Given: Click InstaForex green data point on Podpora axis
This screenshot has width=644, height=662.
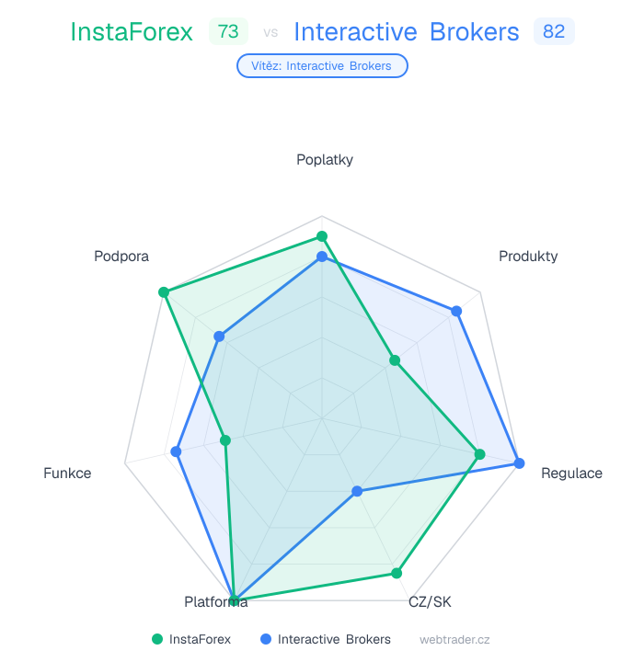Looking at the screenshot, I should click(x=163, y=292).
